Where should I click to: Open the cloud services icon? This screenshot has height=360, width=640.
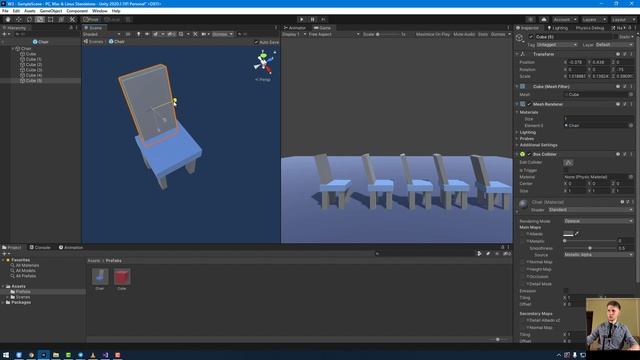pyautogui.click(x=544, y=19)
